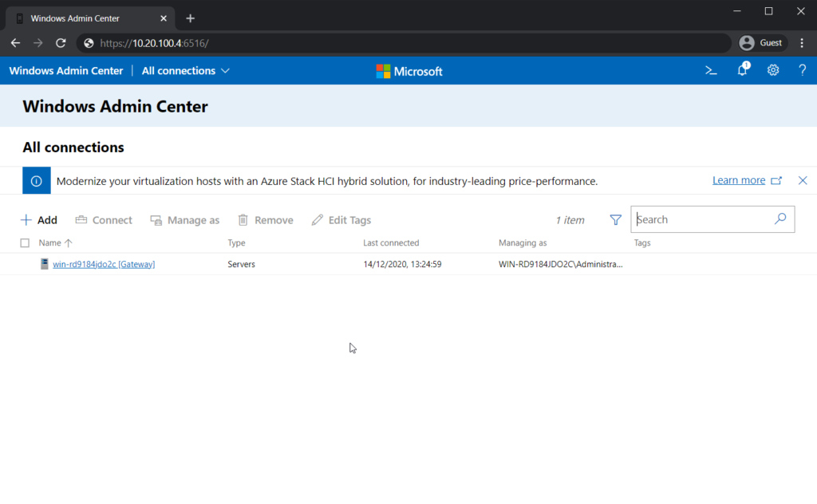
Task: Click the server icon beside win-rd9184jdo2c
Action: click(x=45, y=263)
